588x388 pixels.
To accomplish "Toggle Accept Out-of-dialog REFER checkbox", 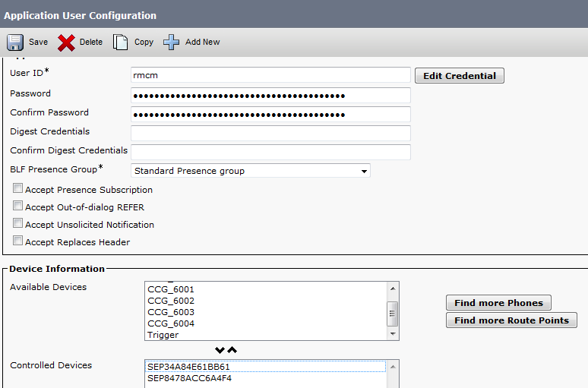I will click(x=17, y=207).
